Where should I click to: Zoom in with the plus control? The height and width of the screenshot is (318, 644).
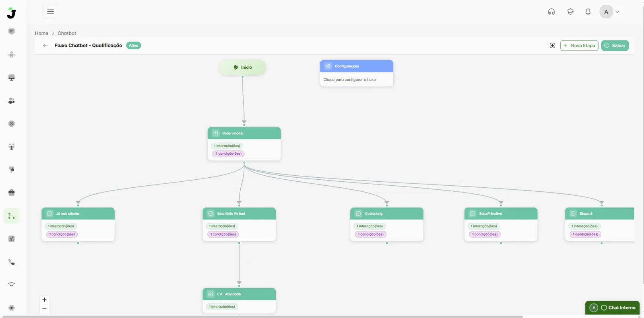click(x=44, y=300)
